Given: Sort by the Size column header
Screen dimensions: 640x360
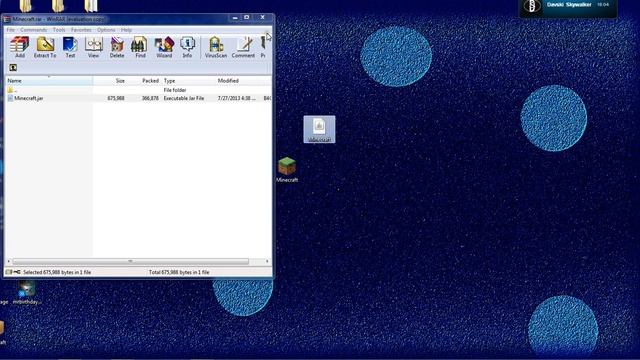Looking at the screenshot, I should [x=110, y=81].
